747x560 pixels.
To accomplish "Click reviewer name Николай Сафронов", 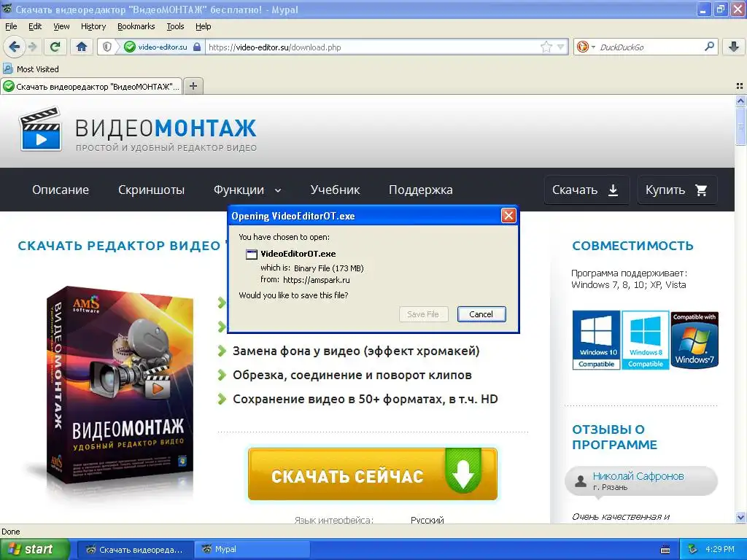I will (638, 475).
